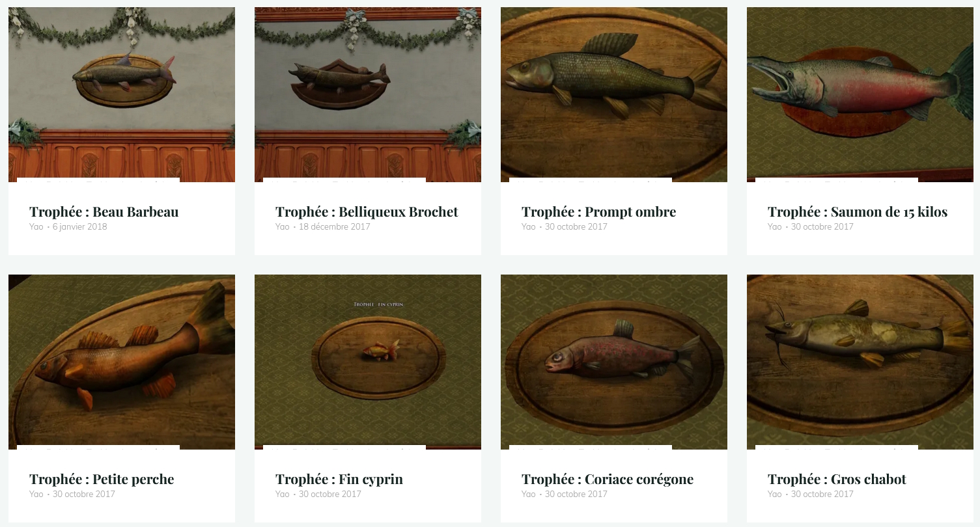Open the 'Trophée : Saumon de 15 kilos' article
Image resolution: width=980 pixels, height=527 pixels.
(858, 212)
